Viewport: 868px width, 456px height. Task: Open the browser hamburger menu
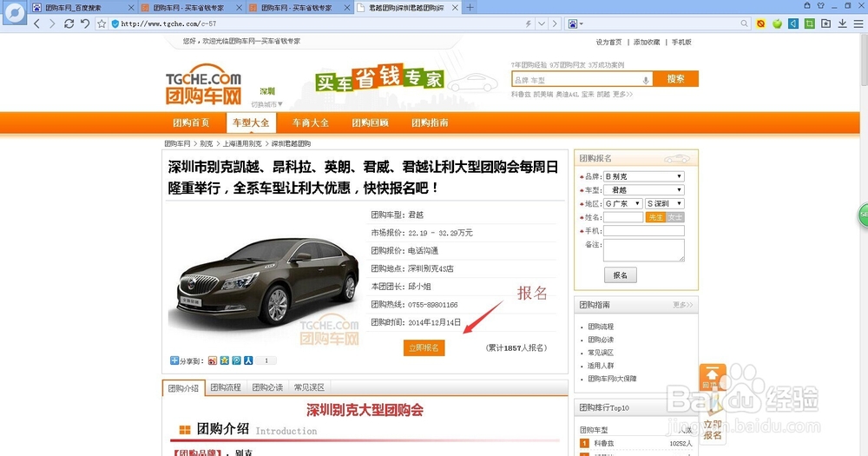(x=858, y=23)
